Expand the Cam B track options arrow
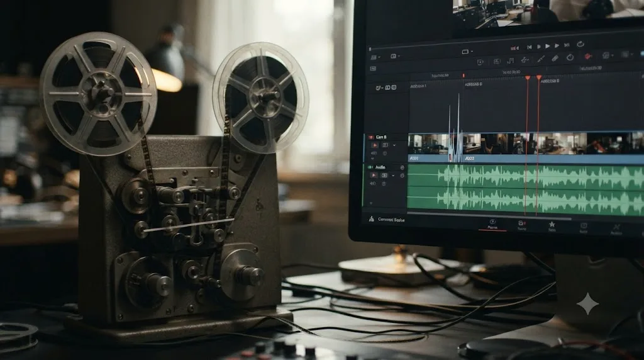The width and height of the screenshot is (644, 360). 394,145
